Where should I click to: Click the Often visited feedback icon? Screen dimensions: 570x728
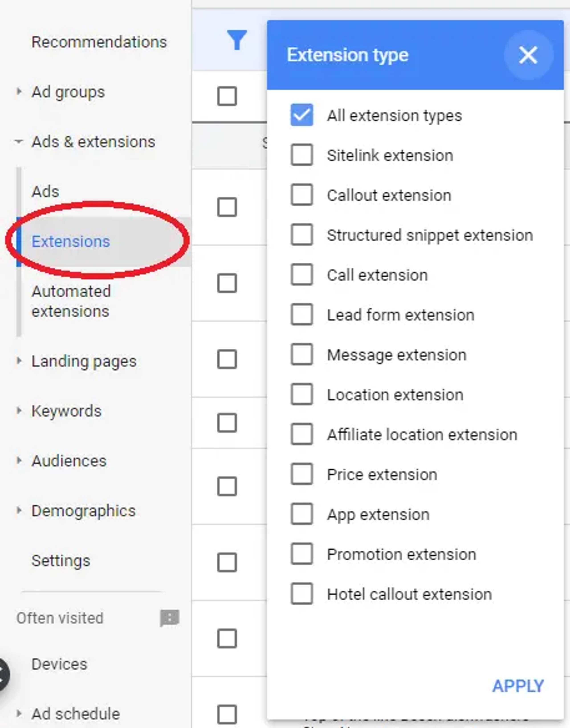click(x=169, y=618)
